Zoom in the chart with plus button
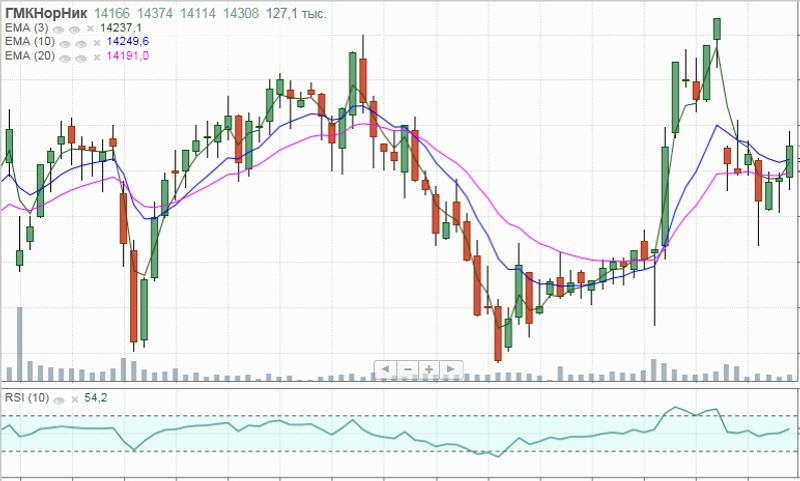This screenshot has height=481, width=800. point(430,369)
